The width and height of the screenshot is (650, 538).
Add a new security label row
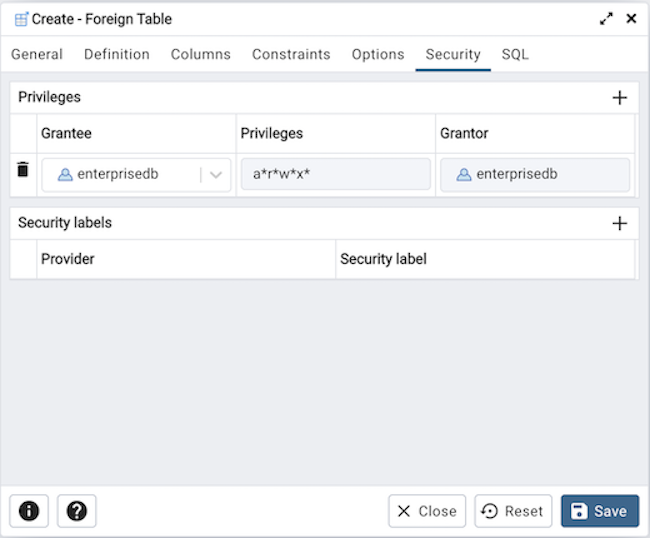(619, 223)
